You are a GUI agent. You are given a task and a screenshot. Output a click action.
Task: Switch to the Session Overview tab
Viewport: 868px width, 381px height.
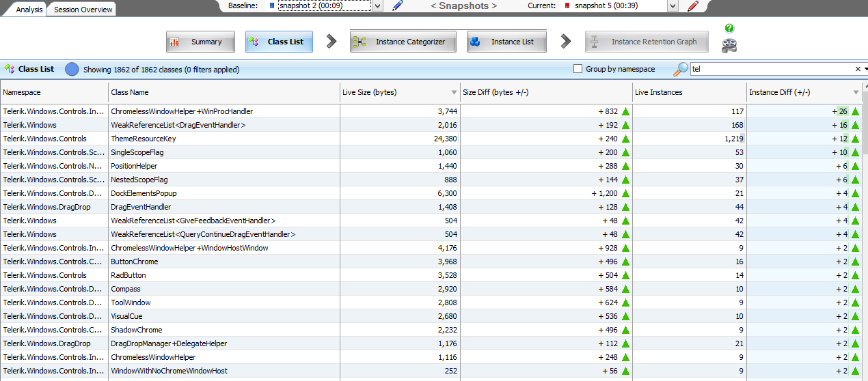tap(83, 10)
